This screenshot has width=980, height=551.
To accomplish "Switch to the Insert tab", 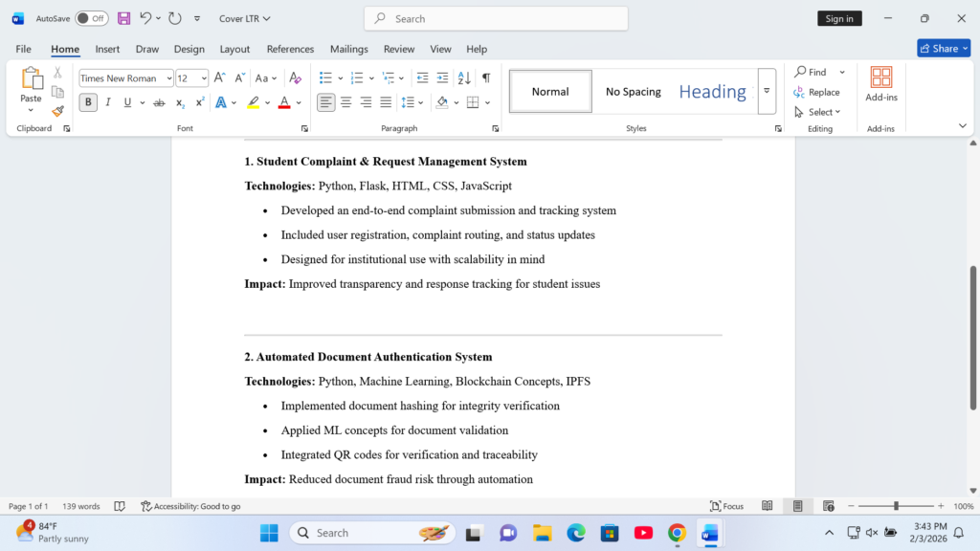I will tap(107, 49).
